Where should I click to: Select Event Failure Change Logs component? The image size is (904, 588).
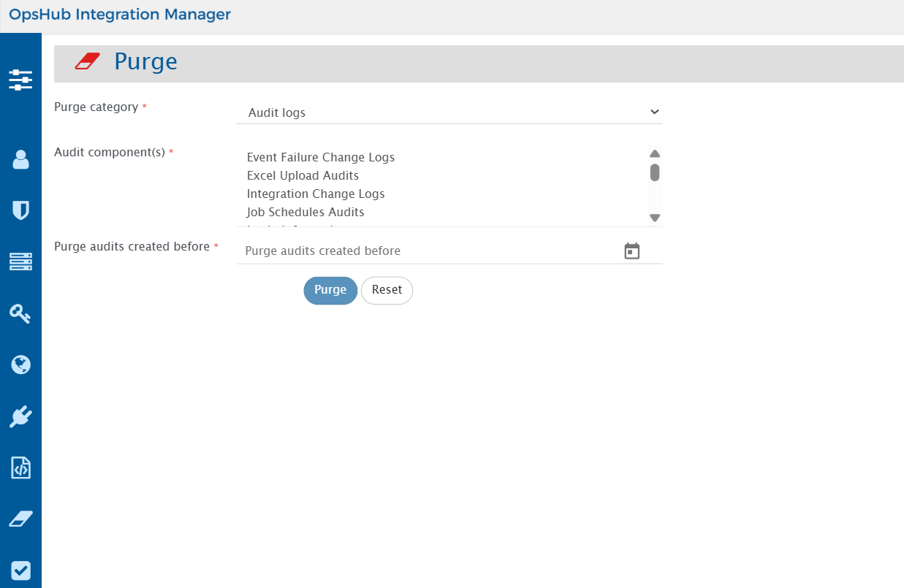[x=321, y=158]
